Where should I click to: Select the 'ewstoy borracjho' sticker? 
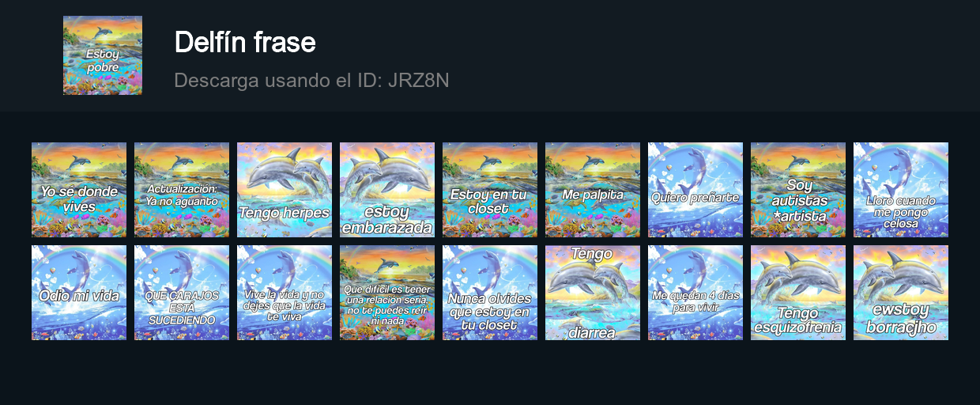[901, 293]
